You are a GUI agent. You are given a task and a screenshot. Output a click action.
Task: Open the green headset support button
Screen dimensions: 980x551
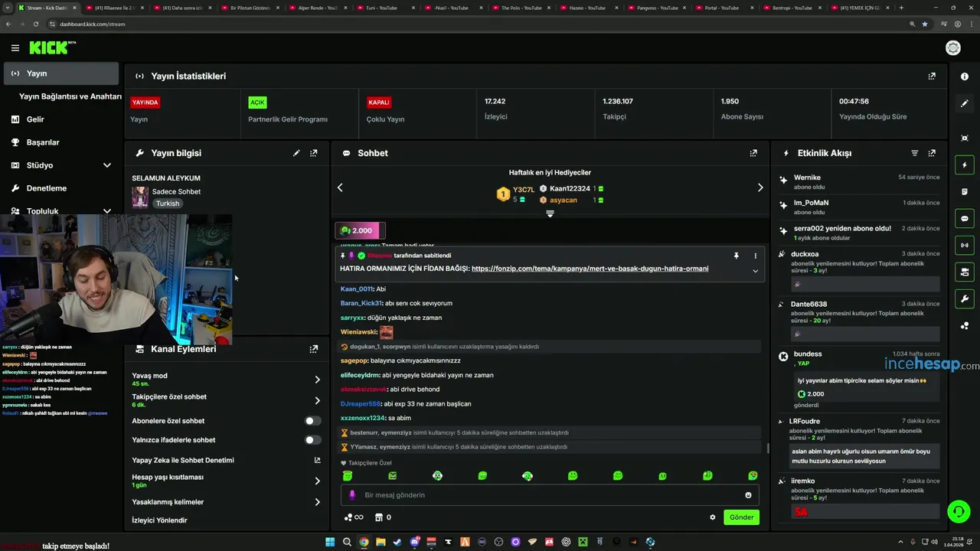pyautogui.click(x=959, y=510)
